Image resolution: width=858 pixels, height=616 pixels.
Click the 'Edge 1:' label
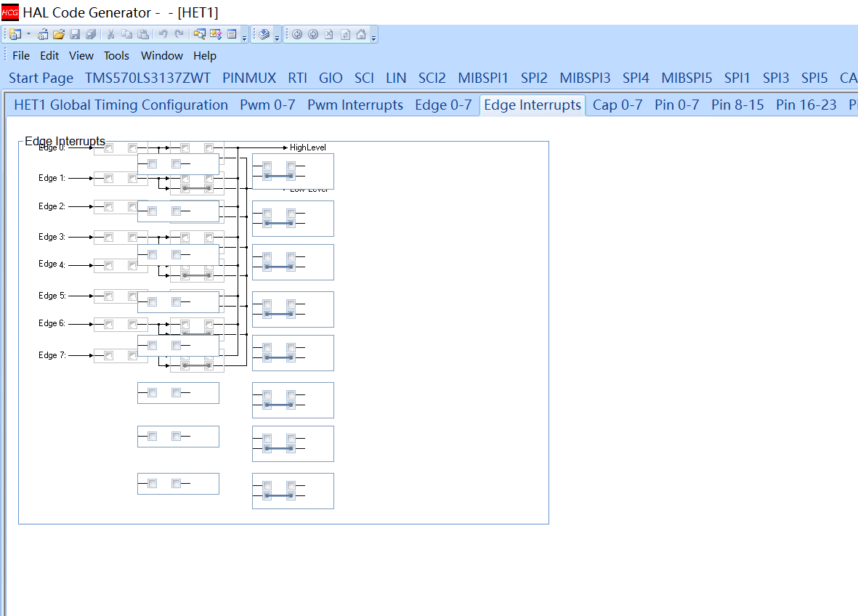pyautogui.click(x=52, y=179)
